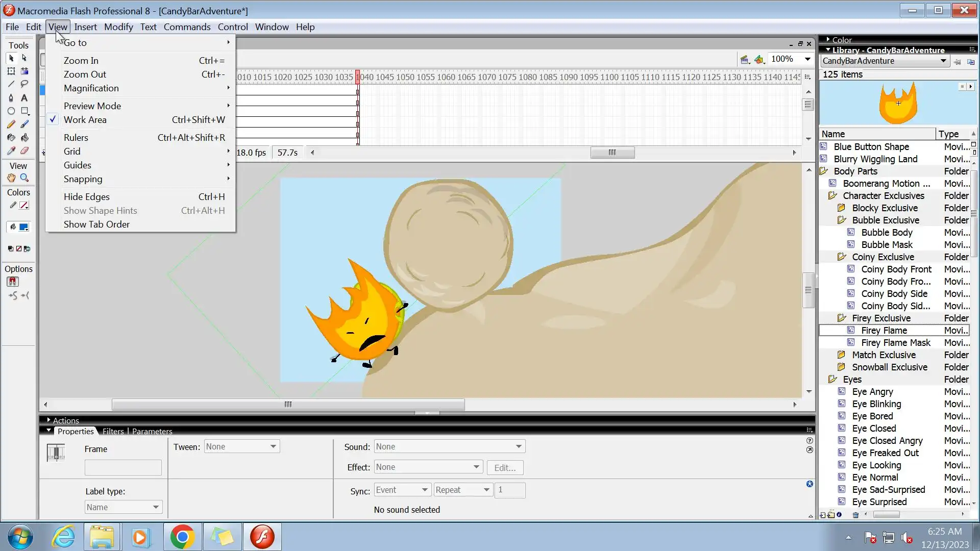Select the Zoom magnifier tool
Screen dimensions: 980x551
pos(24,178)
